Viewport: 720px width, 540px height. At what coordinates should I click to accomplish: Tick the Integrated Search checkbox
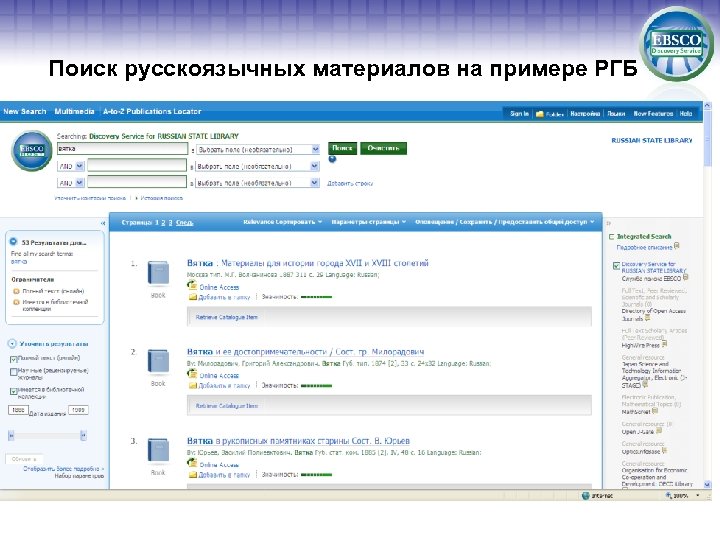point(611,237)
